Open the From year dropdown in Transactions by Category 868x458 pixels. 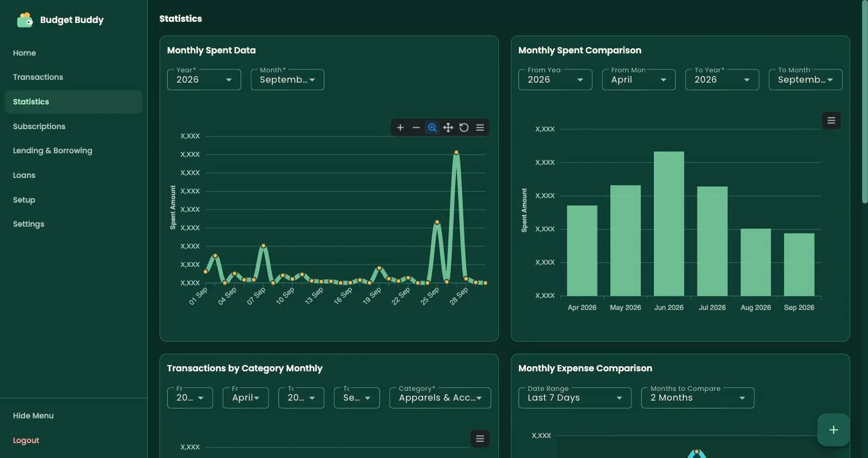[x=190, y=398]
